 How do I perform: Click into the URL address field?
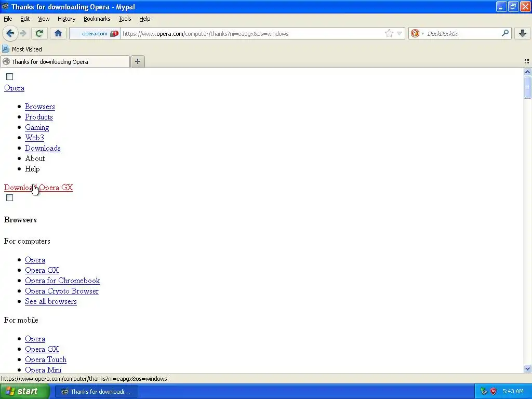point(253,34)
